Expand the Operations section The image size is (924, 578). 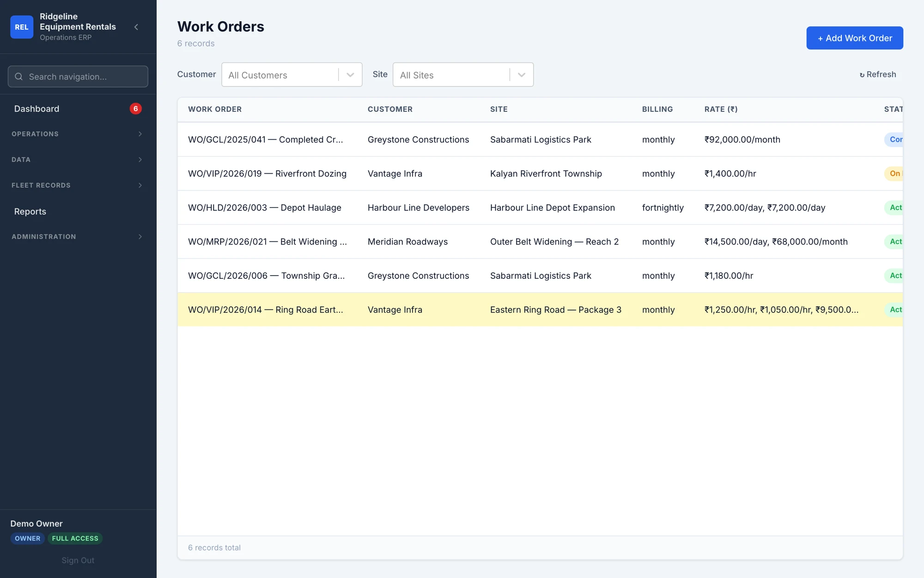tap(78, 134)
